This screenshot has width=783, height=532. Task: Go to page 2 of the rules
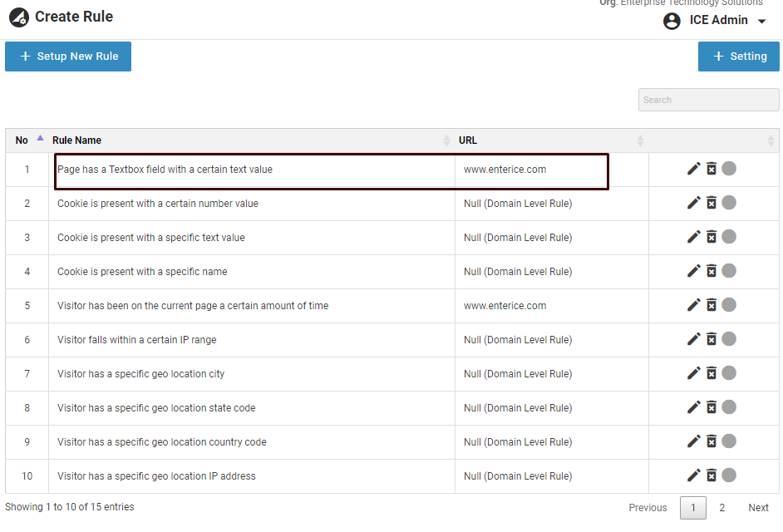click(721, 508)
